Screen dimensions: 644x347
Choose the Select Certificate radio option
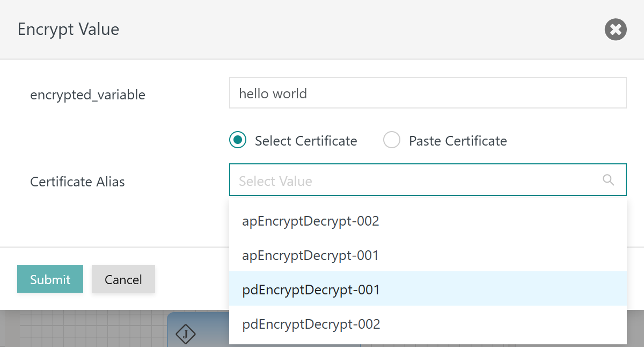click(x=238, y=140)
